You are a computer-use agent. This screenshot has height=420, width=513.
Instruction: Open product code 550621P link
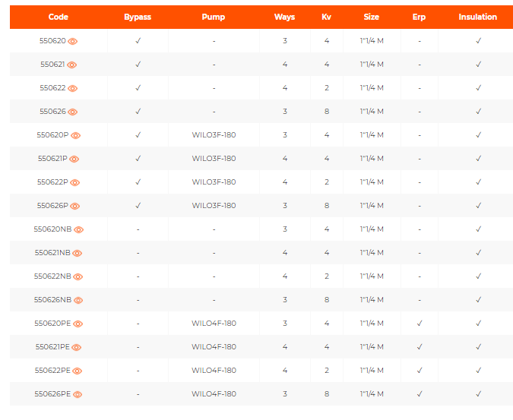(52, 159)
